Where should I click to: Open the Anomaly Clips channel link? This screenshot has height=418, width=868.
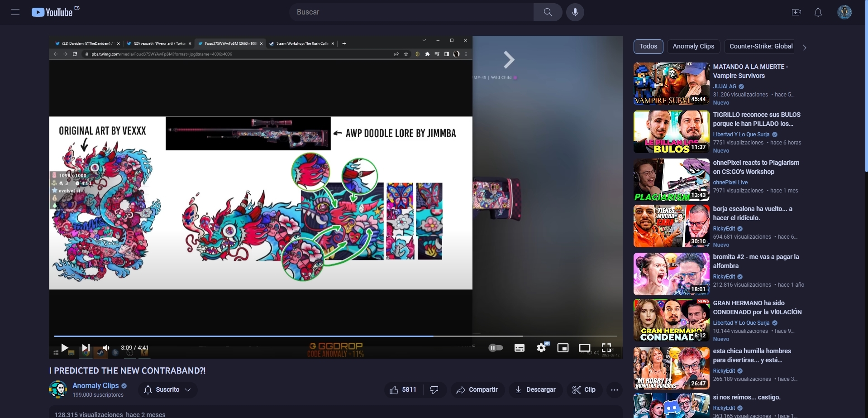click(x=95, y=386)
